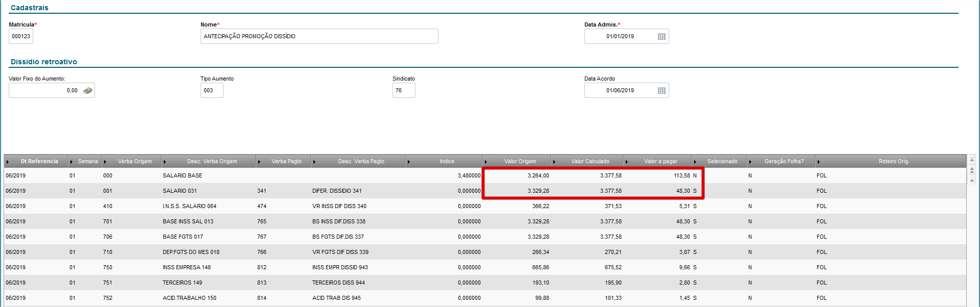This screenshot has height=307, width=980.
Task: Click the Indice value 3,480000
Action: (469, 175)
